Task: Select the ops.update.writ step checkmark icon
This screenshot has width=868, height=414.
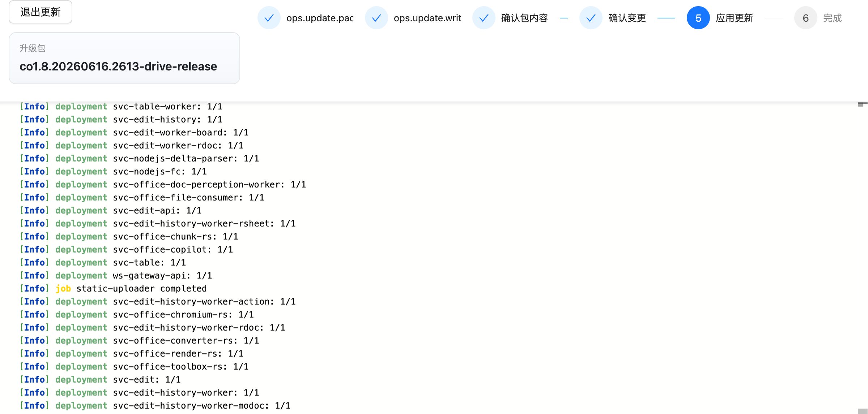Action: [376, 18]
